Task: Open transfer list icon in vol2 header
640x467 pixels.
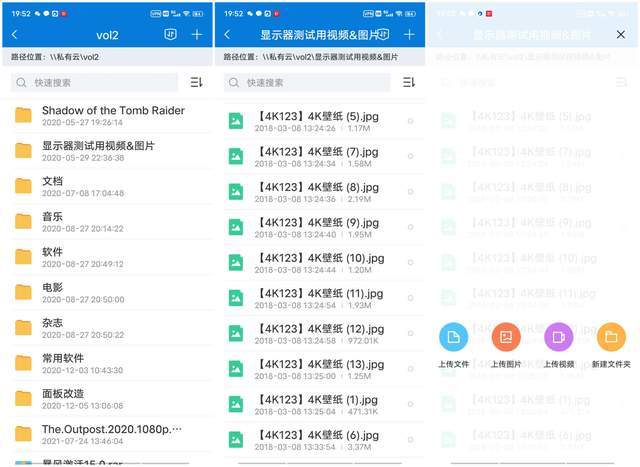Action: click(x=169, y=34)
